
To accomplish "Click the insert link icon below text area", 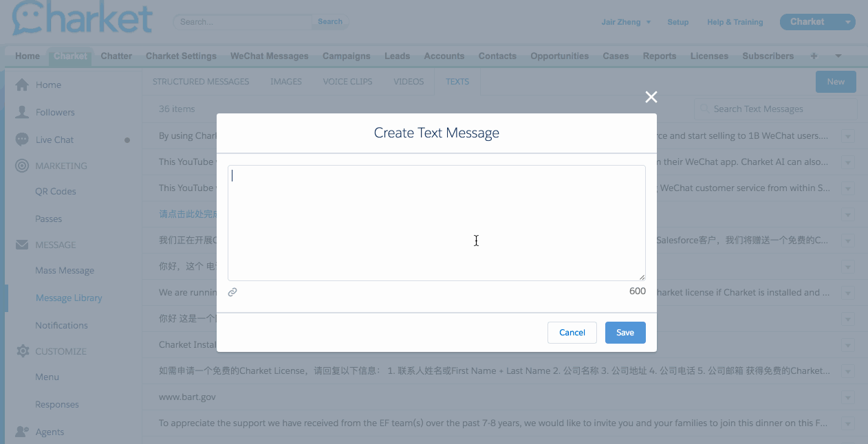I will [232, 292].
